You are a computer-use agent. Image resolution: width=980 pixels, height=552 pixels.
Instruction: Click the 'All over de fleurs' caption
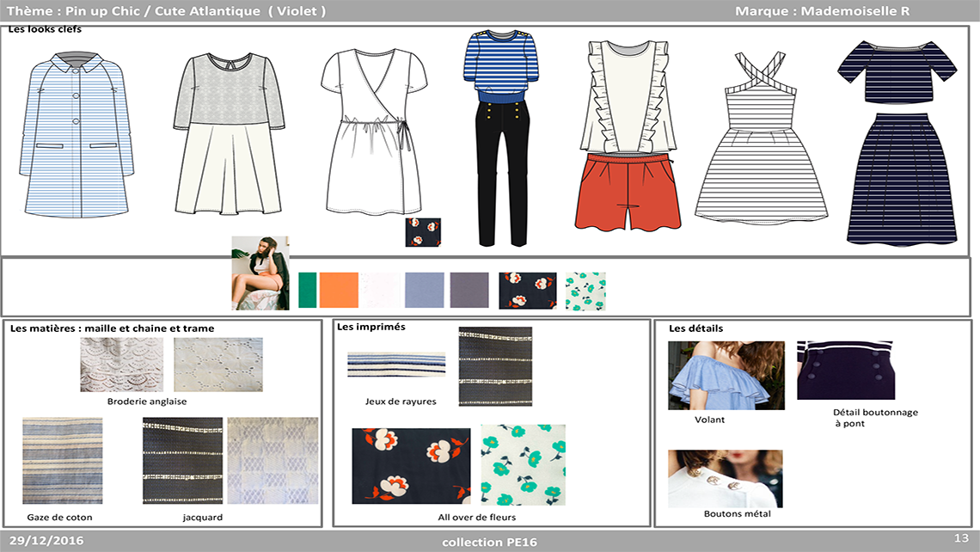[x=477, y=517]
